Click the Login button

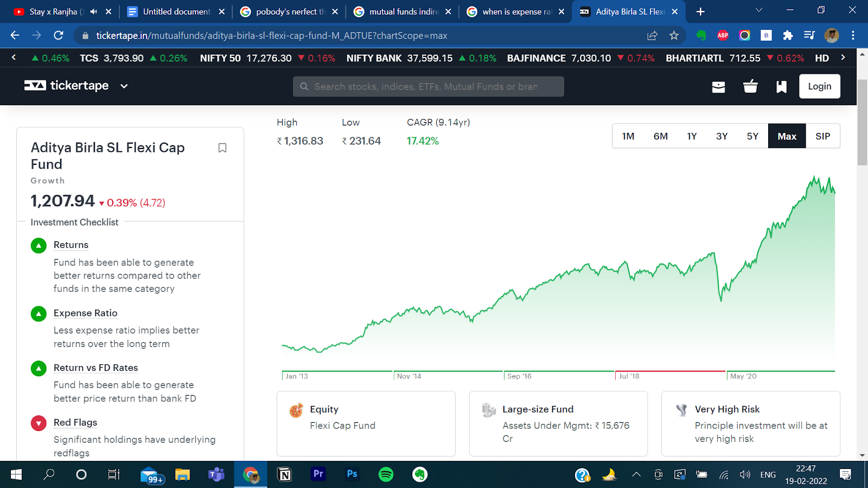(819, 86)
